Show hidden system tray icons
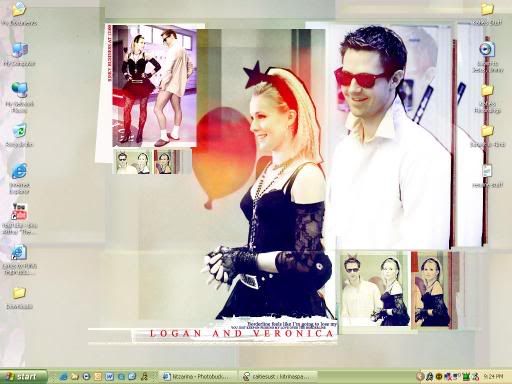The width and height of the screenshot is (512, 384). tap(420, 377)
